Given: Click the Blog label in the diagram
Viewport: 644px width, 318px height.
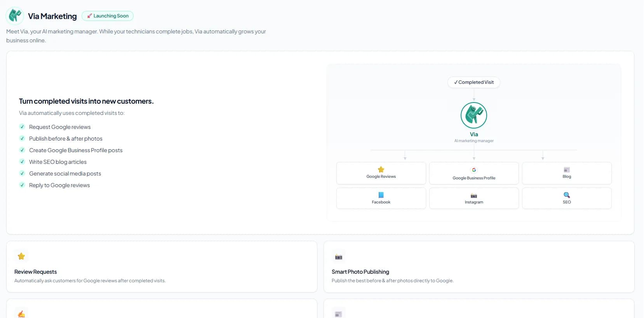Looking at the screenshot, I should point(567,176).
